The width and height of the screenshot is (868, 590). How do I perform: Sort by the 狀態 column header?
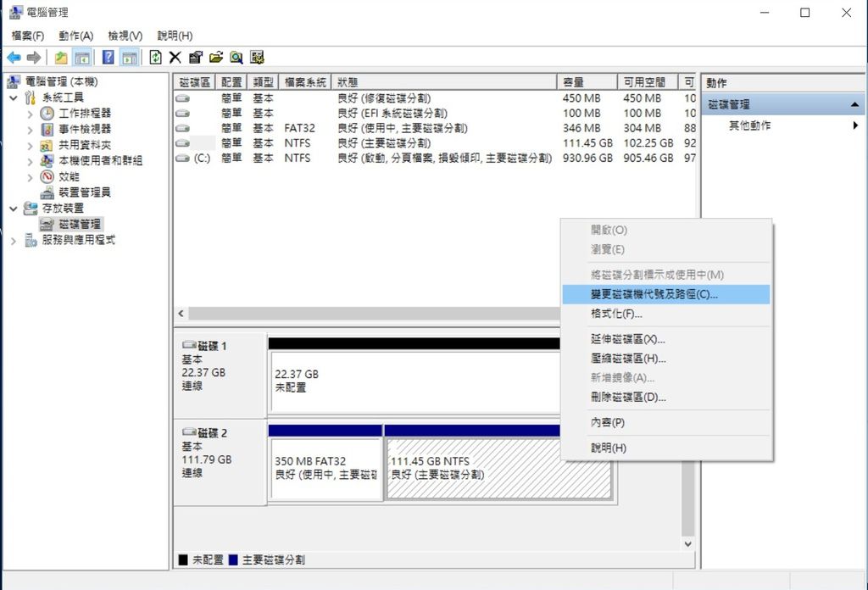[x=444, y=82]
